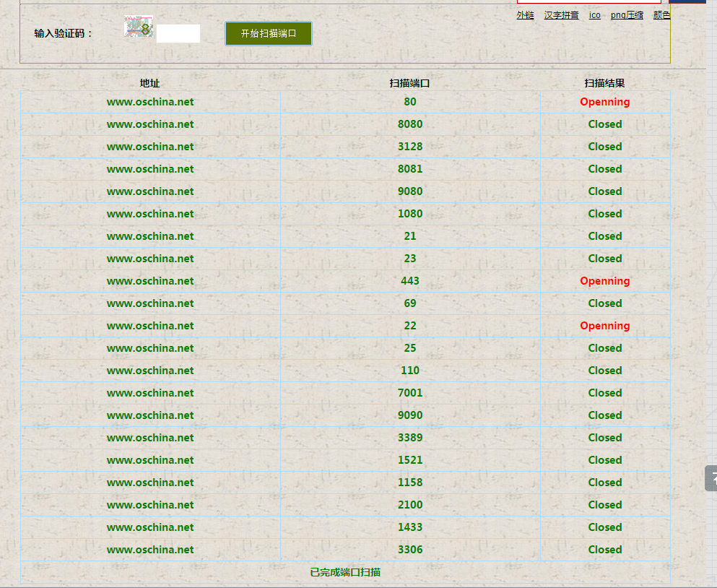Click port 3306 cell
Image resolution: width=717 pixels, height=588 pixels.
[x=410, y=550]
